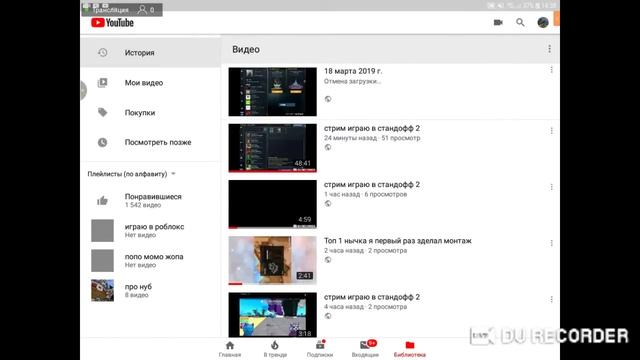Open the Понравившиеся playlist
Screen dimensions: 640x360
(x=151, y=200)
